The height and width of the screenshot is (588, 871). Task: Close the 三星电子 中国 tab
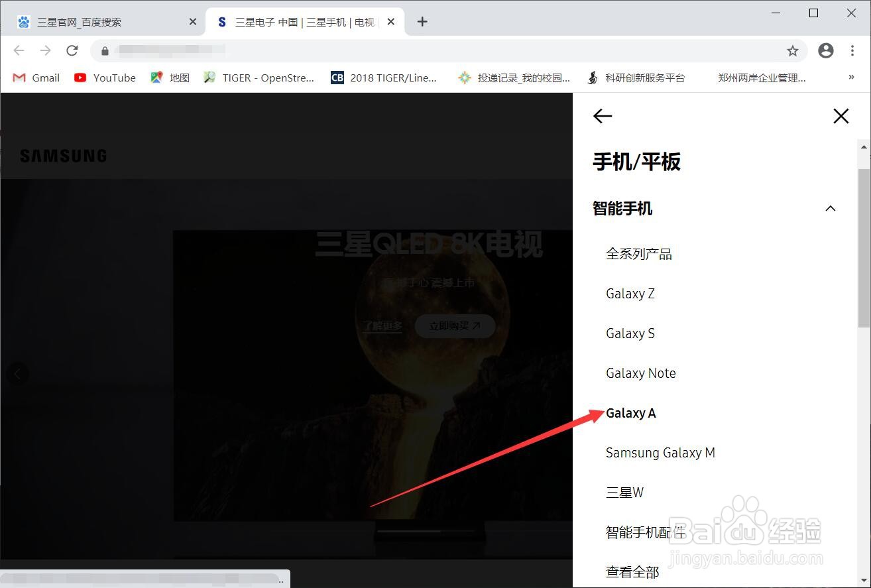(x=391, y=22)
